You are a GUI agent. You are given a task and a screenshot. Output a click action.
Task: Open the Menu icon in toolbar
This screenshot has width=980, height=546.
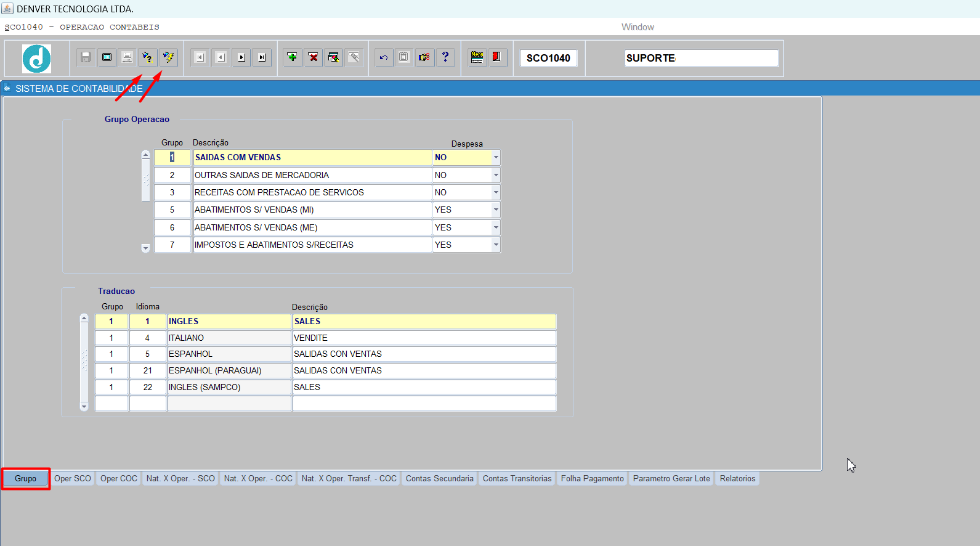[x=477, y=57]
